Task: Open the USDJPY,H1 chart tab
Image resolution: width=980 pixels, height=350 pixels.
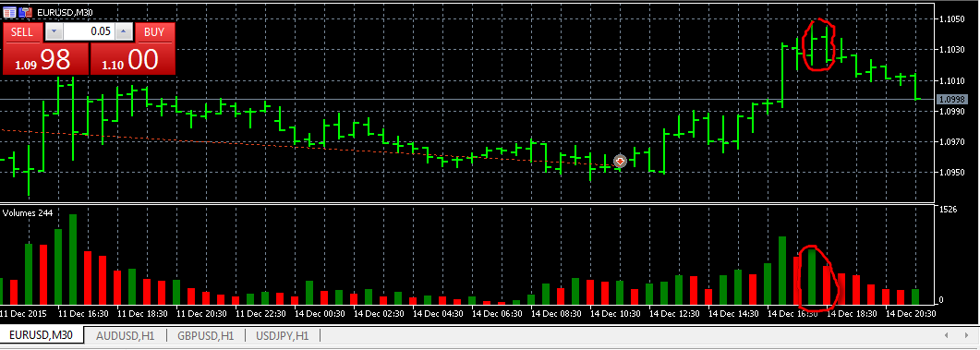Action: point(283,335)
